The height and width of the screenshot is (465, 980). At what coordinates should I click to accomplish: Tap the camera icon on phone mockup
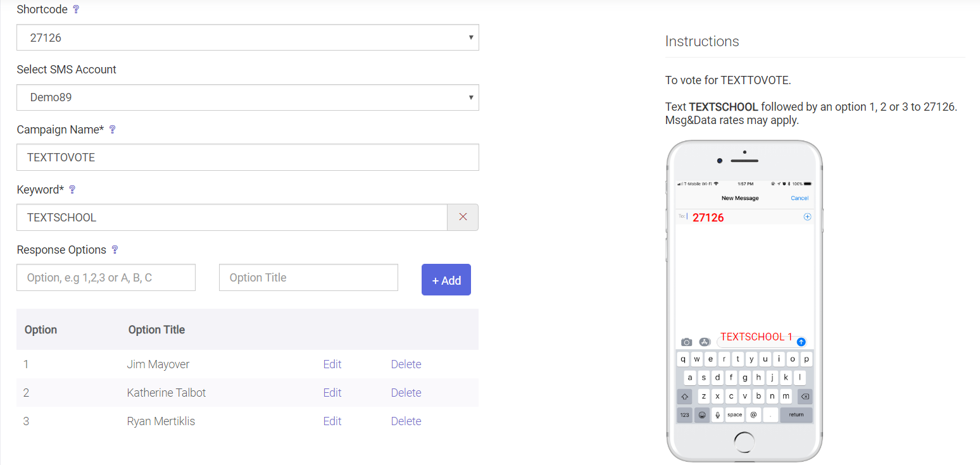[686, 342]
